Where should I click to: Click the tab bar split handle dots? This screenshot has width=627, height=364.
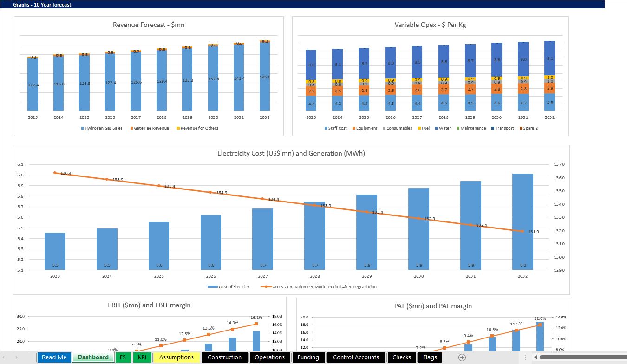pyautogui.click(x=525, y=357)
